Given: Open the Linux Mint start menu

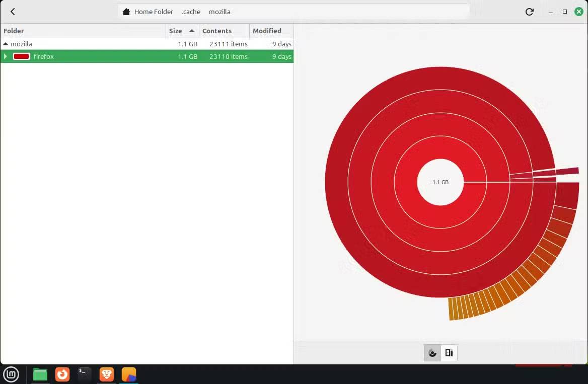Looking at the screenshot, I should pyautogui.click(x=11, y=374).
